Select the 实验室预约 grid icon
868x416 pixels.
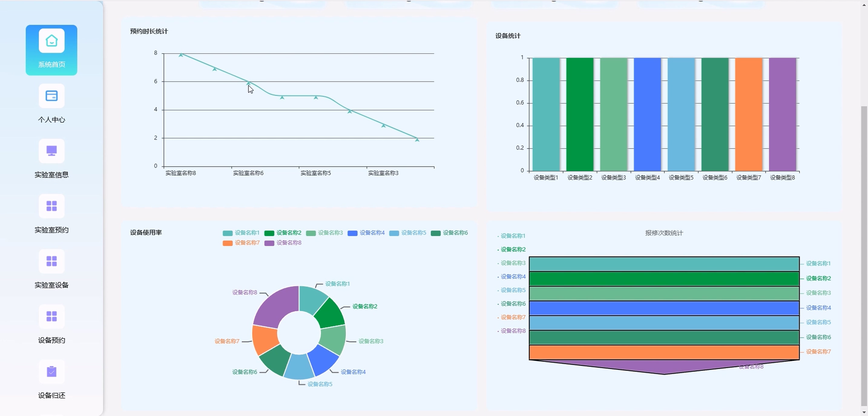point(51,206)
